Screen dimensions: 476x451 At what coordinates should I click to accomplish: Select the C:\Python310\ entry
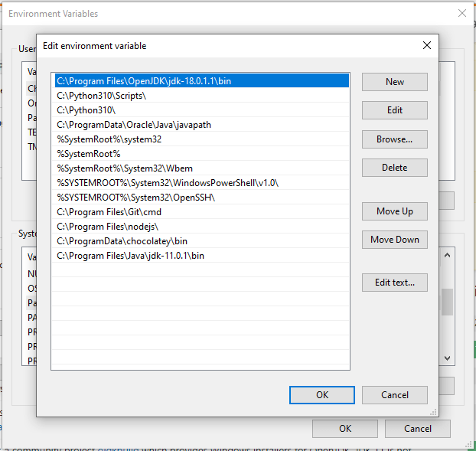coord(202,110)
